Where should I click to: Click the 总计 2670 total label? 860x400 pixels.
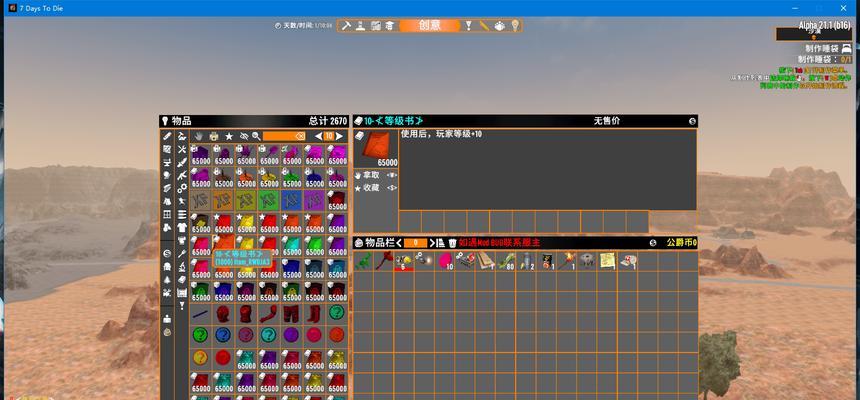(328, 121)
